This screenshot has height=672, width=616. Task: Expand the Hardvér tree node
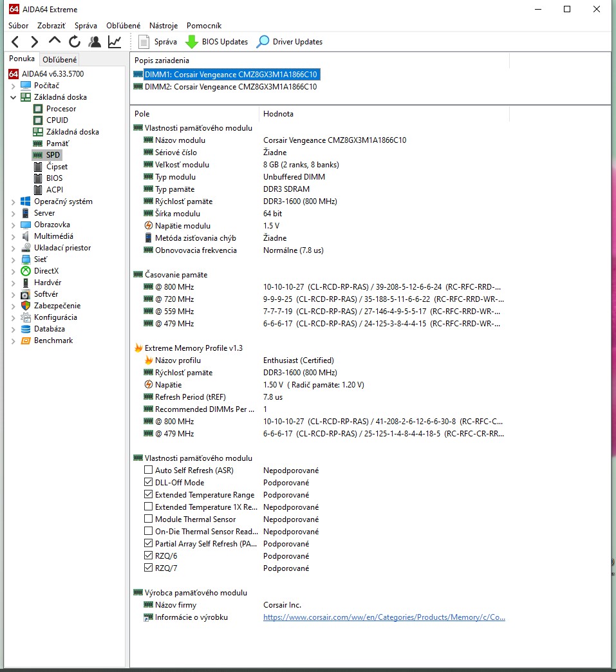coord(13,283)
